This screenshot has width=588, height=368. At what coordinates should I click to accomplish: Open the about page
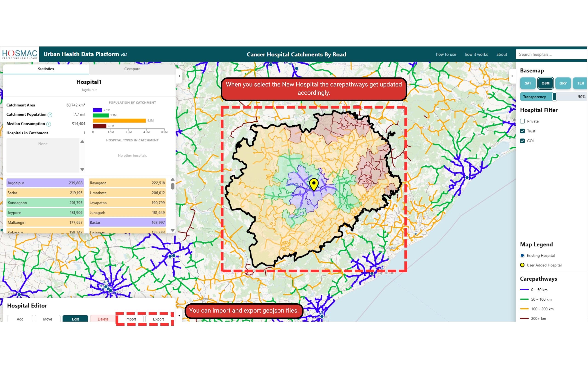pos(501,54)
